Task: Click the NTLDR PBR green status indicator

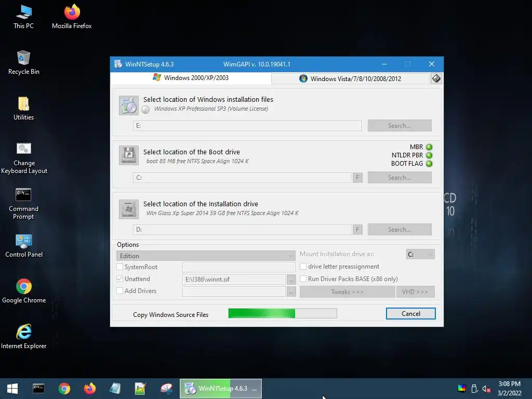Action: point(429,155)
